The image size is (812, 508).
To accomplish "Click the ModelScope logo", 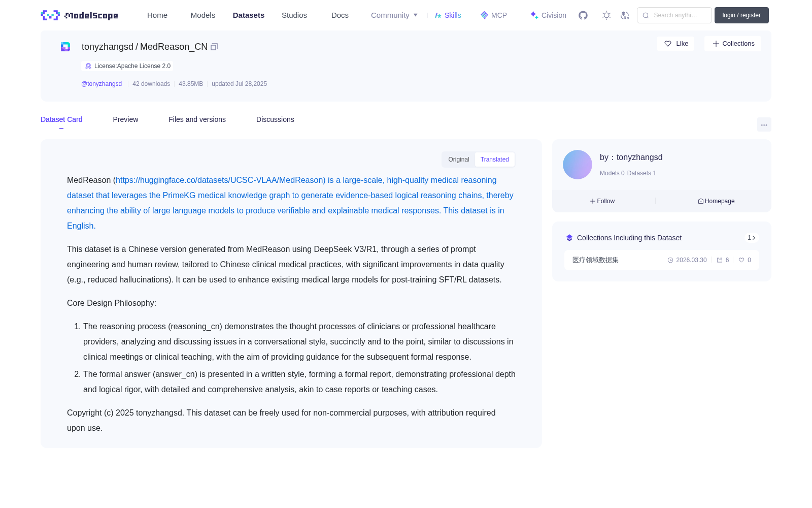I will point(79,15).
